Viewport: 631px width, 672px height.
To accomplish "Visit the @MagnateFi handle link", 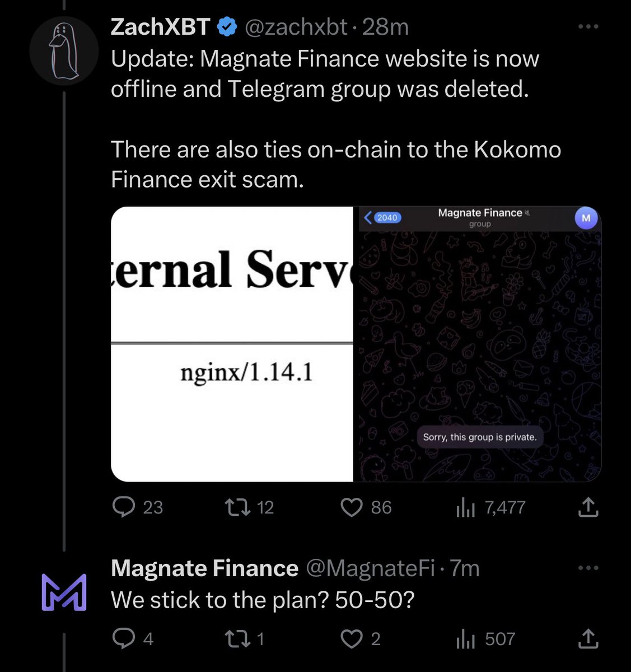I will (x=370, y=568).
